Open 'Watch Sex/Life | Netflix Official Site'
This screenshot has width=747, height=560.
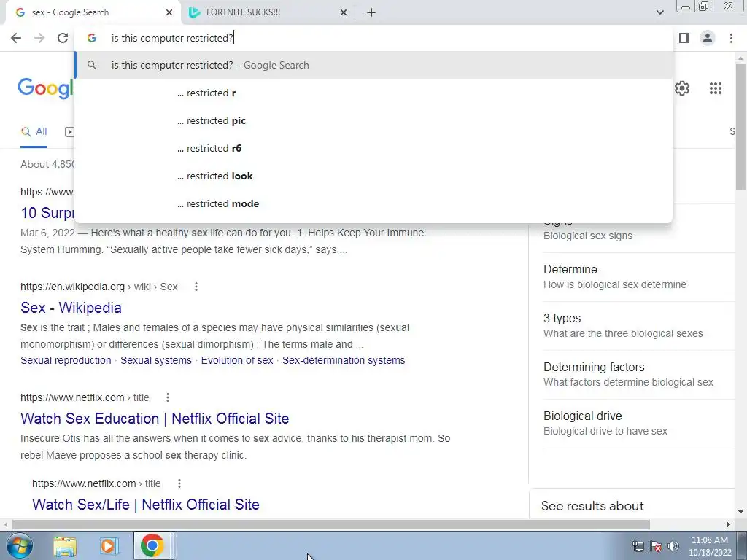[146, 505]
